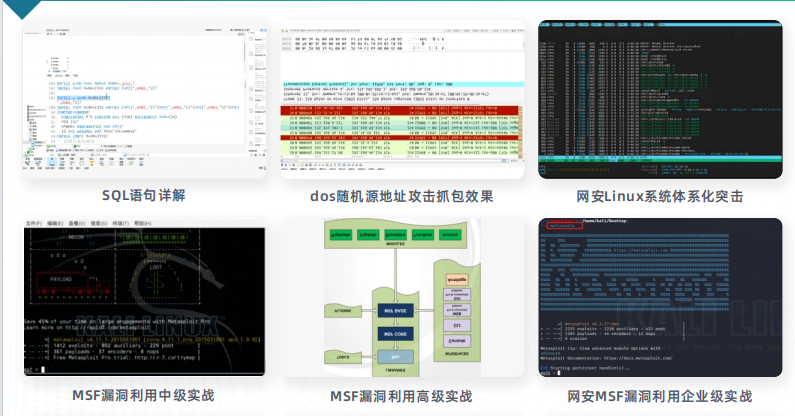Select the 网安Linux系统体系化突击 caption
Image resolution: width=795 pixels, height=416 pixels.
660,196
